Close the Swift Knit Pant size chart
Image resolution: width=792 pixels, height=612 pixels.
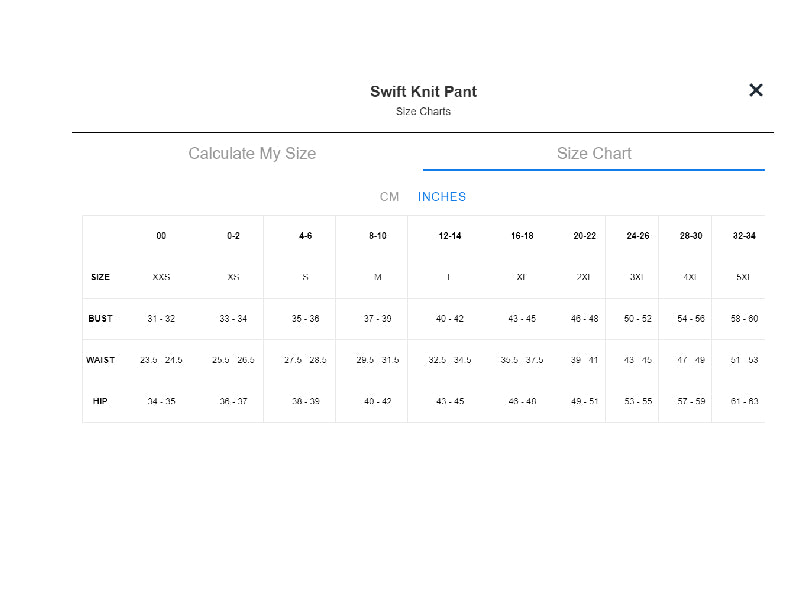(x=756, y=90)
